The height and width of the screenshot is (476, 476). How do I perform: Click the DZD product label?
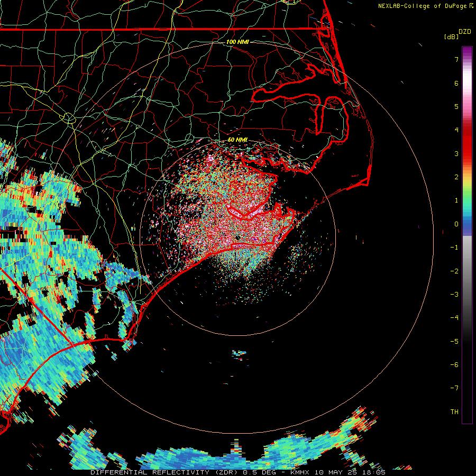point(465,32)
